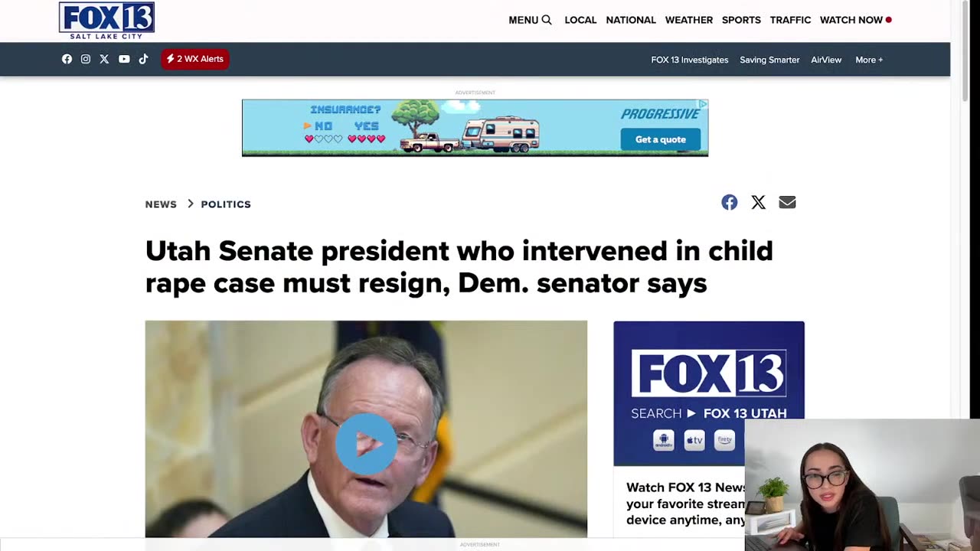Open the X icon in the social bar
The image size is (980, 551).
click(x=104, y=59)
